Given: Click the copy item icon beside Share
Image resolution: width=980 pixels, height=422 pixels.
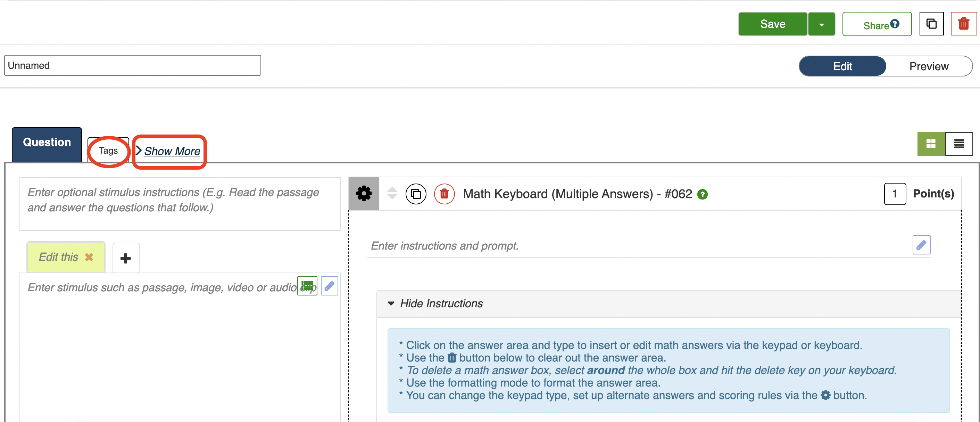Looking at the screenshot, I should pos(931,24).
